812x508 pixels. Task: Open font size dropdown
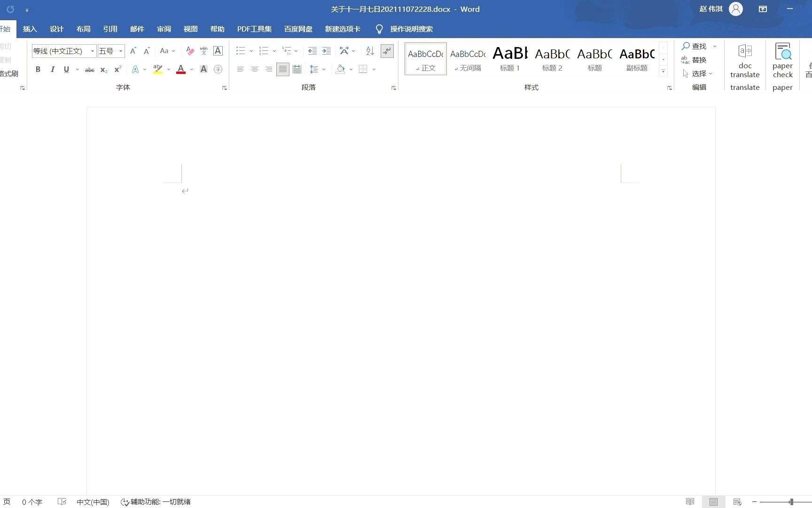click(x=121, y=51)
